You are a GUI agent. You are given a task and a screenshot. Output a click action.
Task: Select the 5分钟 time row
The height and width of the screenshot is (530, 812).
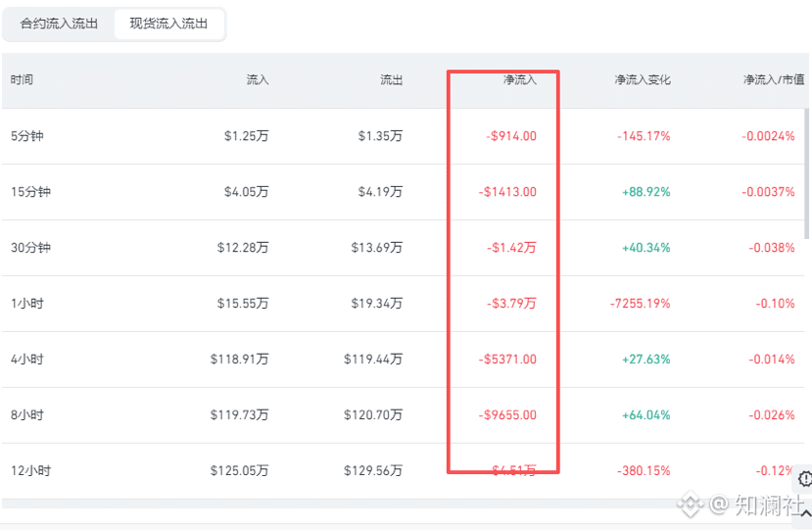[403, 136]
